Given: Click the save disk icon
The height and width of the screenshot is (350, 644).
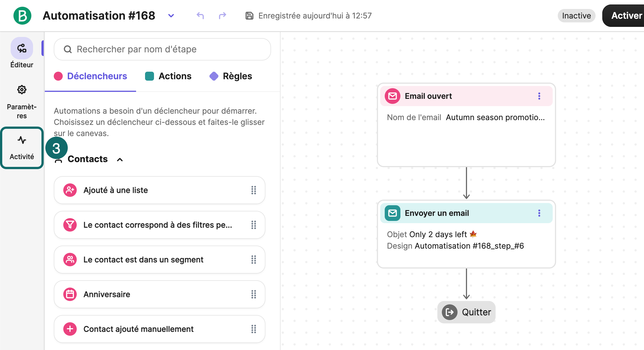Looking at the screenshot, I should coord(249,16).
